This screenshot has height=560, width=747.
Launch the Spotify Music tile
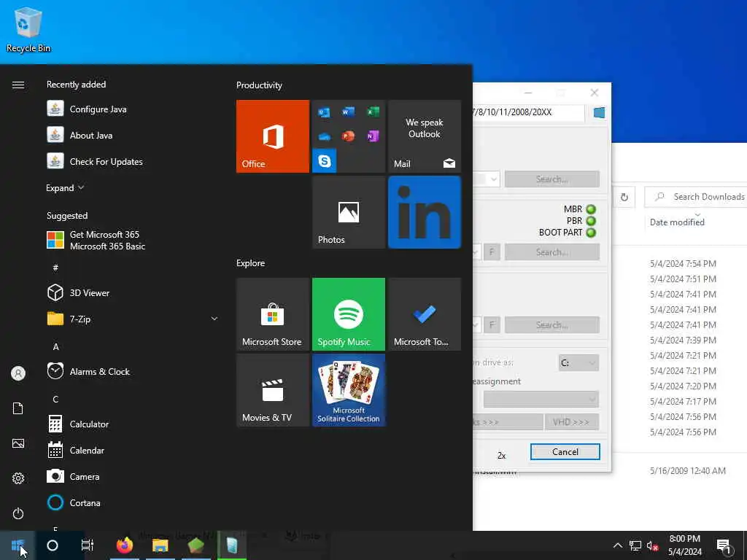348,314
